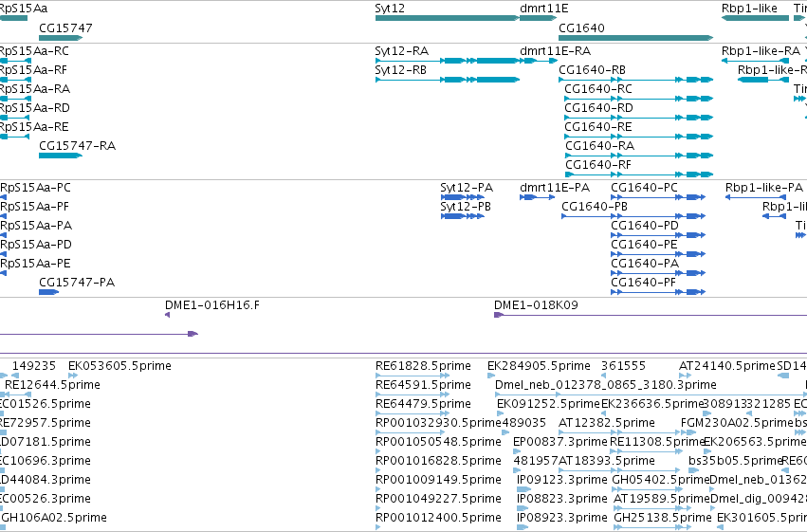Select the dmrt11E gene label
The height and width of the screenshot is (532, 807).
tap(544, 9)
